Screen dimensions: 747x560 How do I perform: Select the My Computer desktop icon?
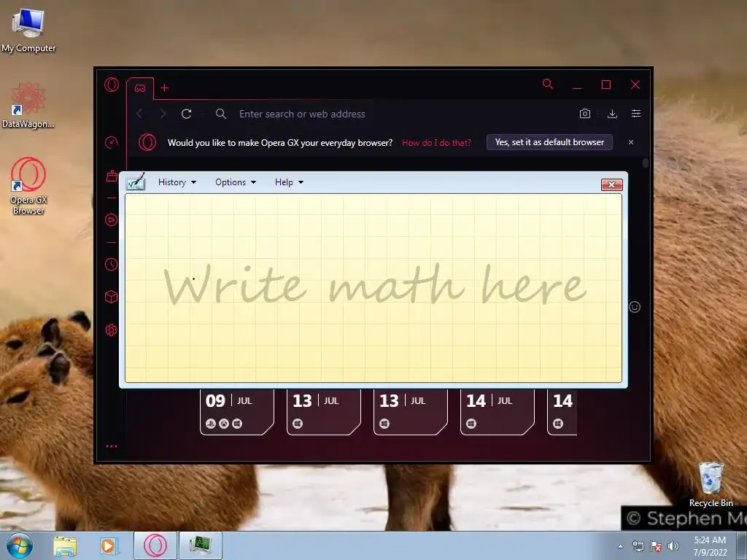coord(28,31)
